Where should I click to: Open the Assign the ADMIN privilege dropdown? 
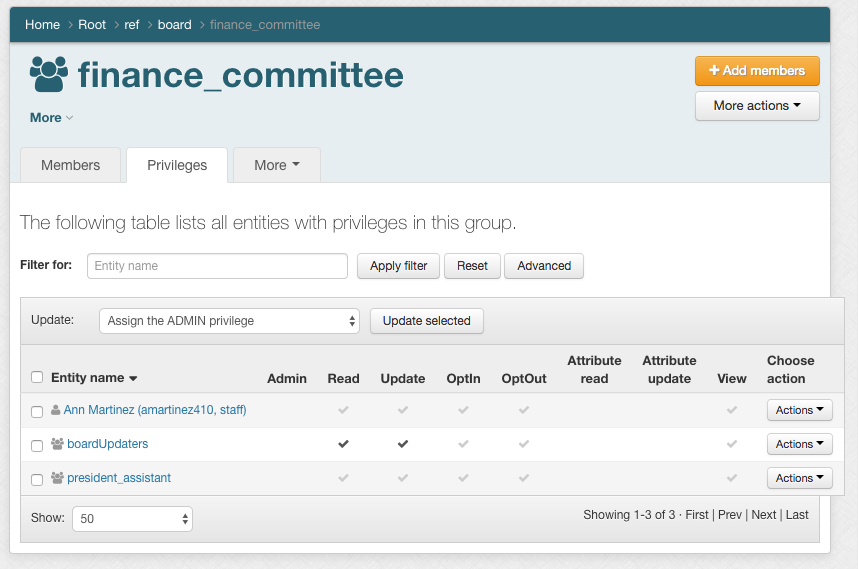click(229, 321)
